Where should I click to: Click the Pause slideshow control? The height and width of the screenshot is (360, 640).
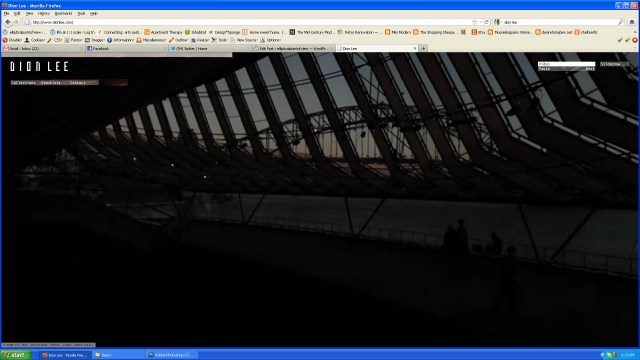click(544, 69)
